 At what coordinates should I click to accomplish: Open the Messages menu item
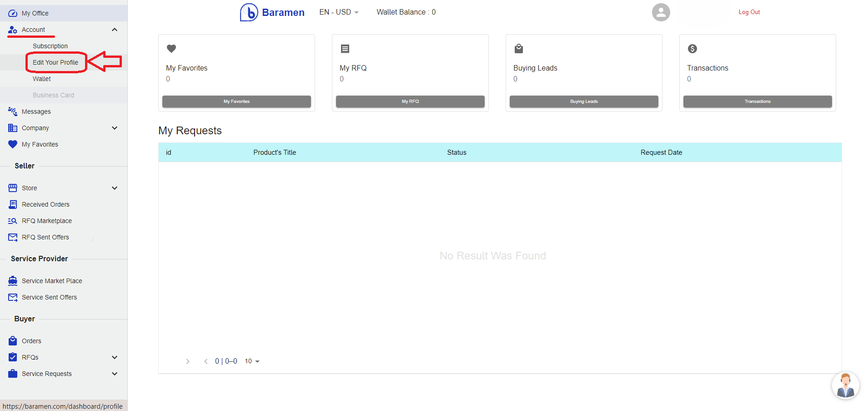(36, 112)
